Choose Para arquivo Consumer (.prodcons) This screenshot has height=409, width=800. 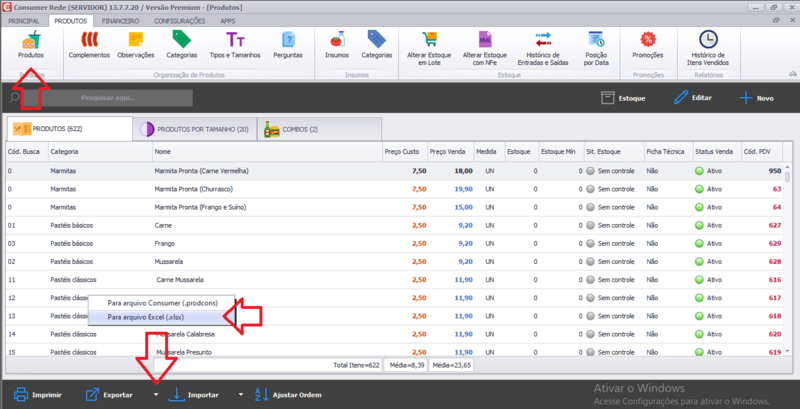pyautogui.click(x=162, y=302)
